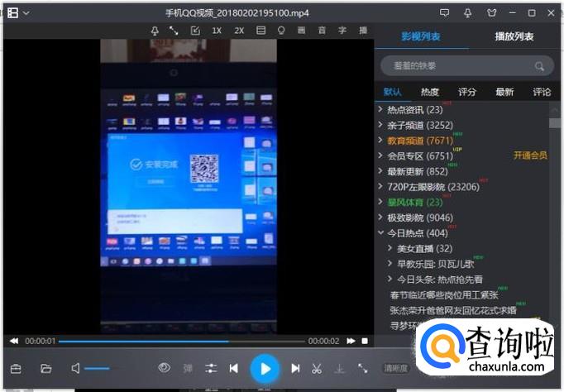This screenshot has width=564, height=392.
Task: Sort list by 评论
Action: (542, 92)
